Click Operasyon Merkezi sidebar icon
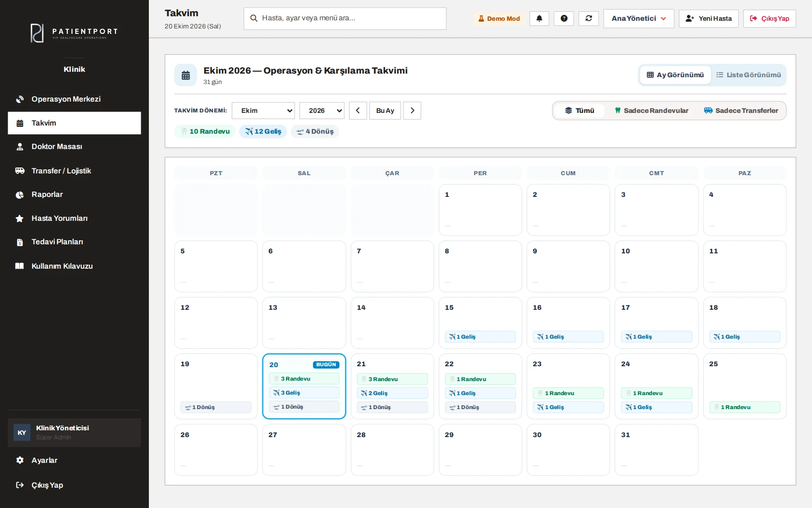The height and width of the screenshot is (508, 812). [x=20, y=99]
